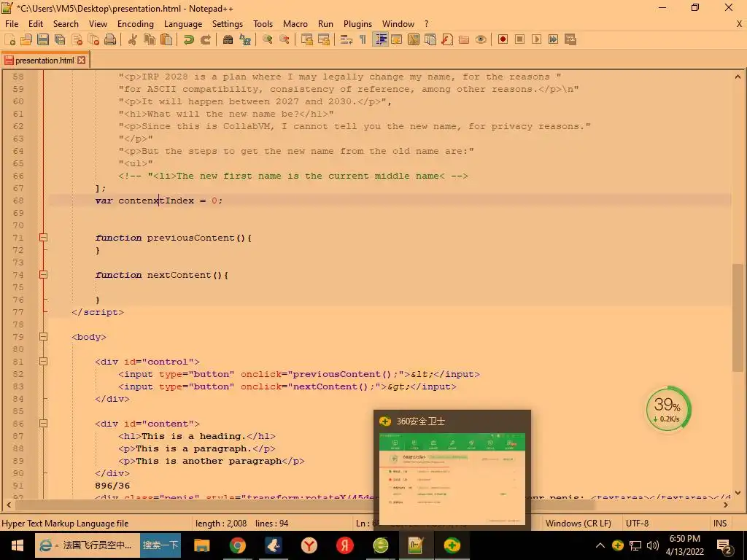Click UTF-8 encoding in the status bar
The image size is (747, 560).
pyautogui.click(x=637, y=524)
